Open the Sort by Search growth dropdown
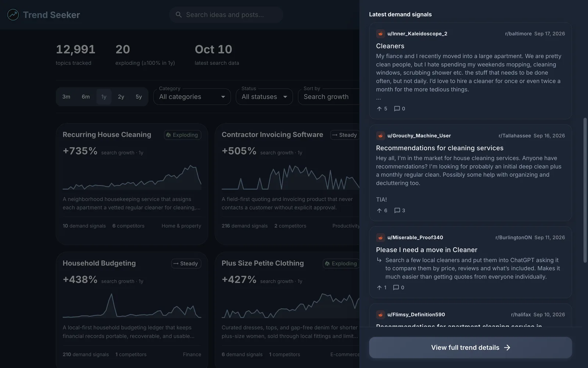Viewport: 588px width, 368px height. [x=329, y=97]
